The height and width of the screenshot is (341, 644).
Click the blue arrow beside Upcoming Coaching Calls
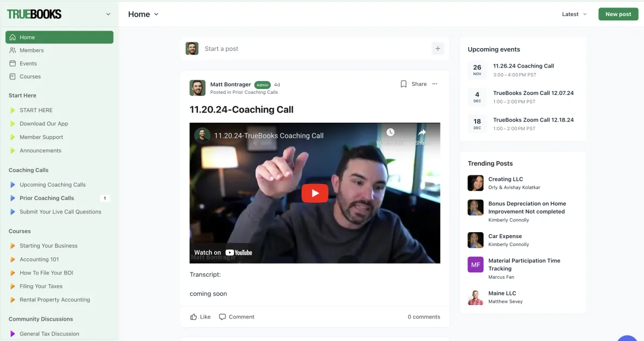coord(13,184)
